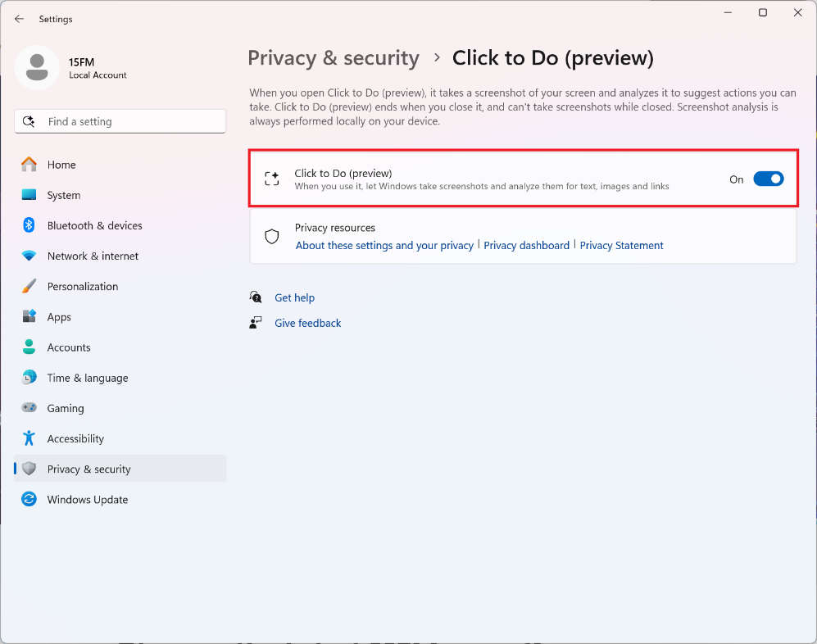817x644 pixels.
Task: Click the Home icon in sidebar
Action: click(x=30, y=165)
